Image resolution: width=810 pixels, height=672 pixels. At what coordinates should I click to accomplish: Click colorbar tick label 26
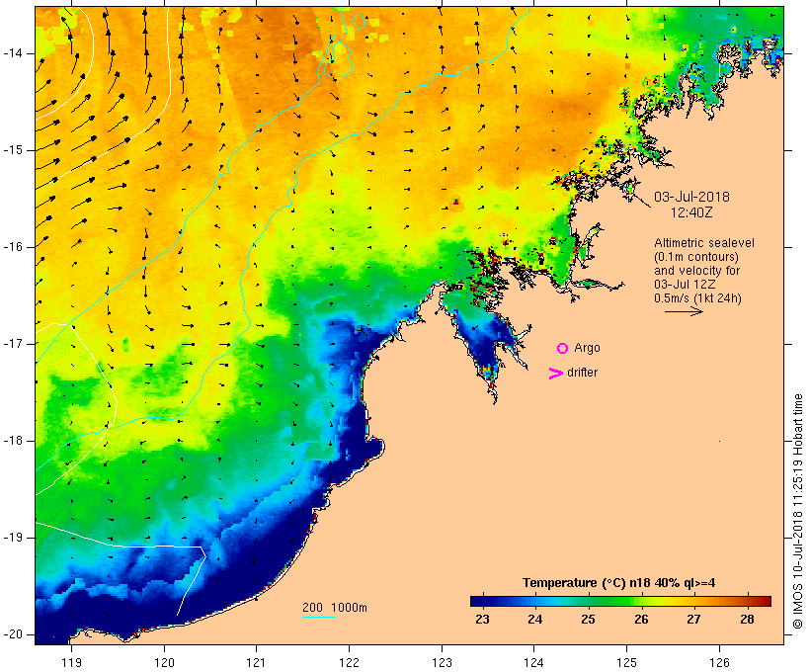pos(642,620)
